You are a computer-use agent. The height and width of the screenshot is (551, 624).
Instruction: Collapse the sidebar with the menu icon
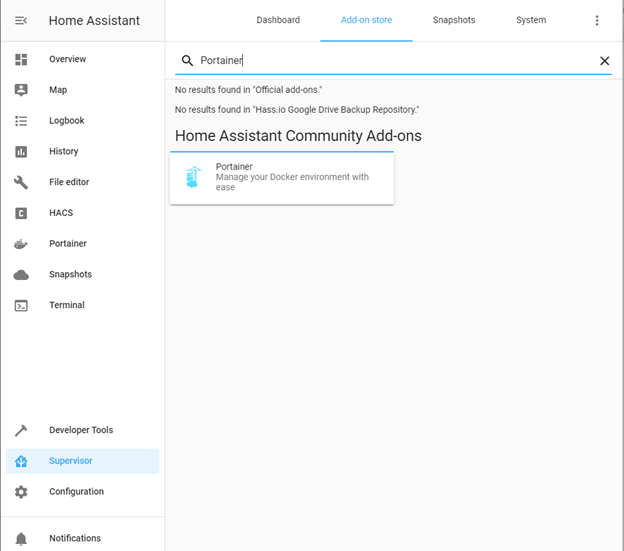point(21,20)
